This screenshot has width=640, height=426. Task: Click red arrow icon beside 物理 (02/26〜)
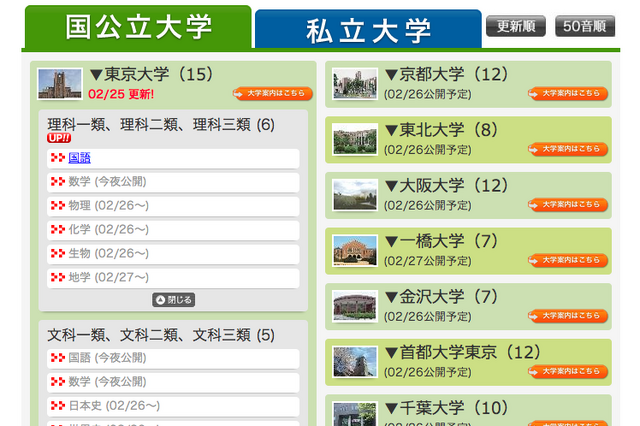[58, 205]
